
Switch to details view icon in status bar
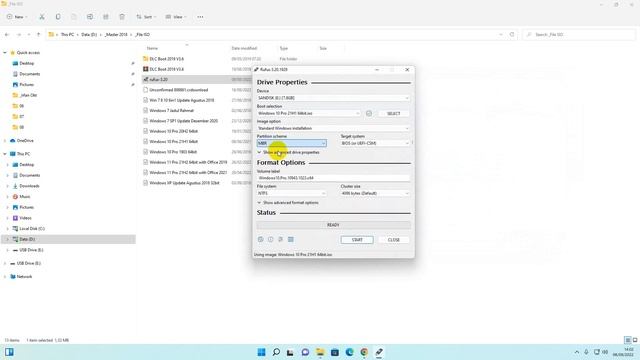tap(627, 340)
